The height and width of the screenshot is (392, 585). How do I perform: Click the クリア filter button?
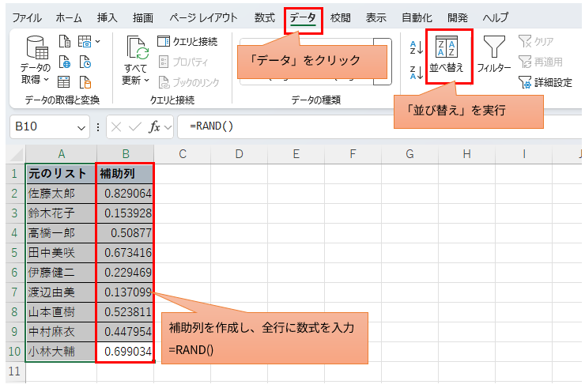coord(536,41)
